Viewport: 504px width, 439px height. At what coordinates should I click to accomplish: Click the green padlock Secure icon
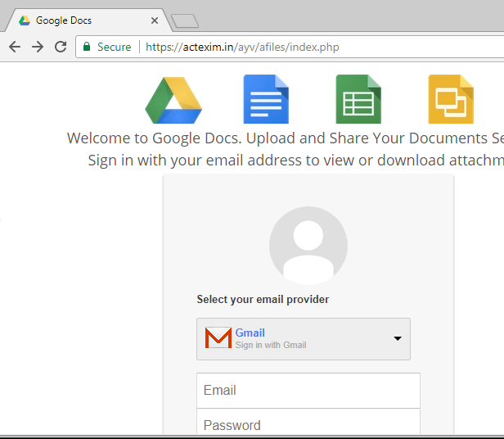click(87, 47)
